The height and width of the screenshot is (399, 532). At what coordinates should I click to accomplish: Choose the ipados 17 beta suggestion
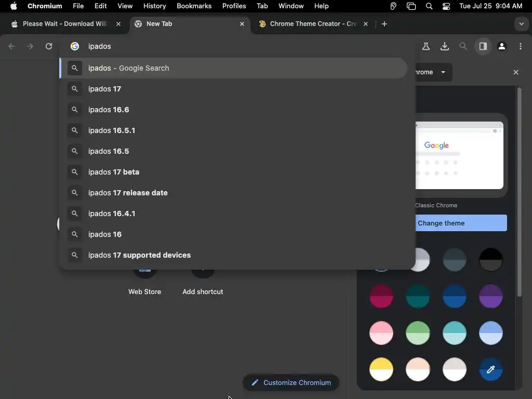(x=233, y=172)
